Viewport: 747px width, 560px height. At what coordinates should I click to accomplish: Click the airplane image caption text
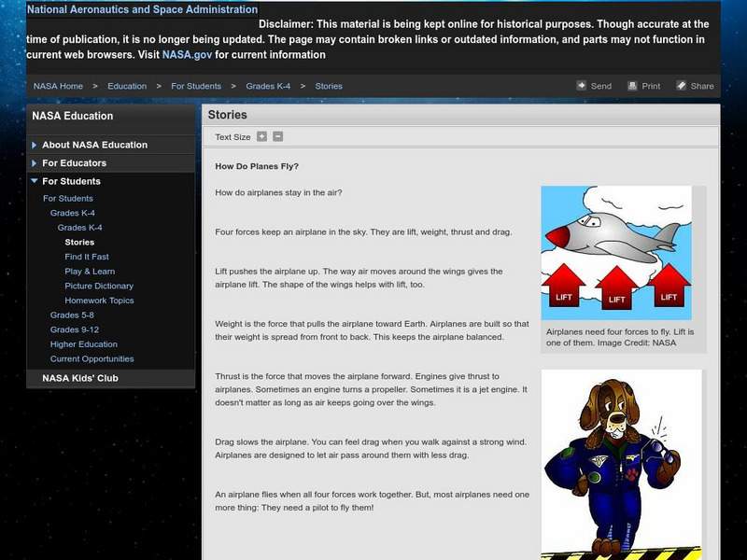(x=620, y=337)
